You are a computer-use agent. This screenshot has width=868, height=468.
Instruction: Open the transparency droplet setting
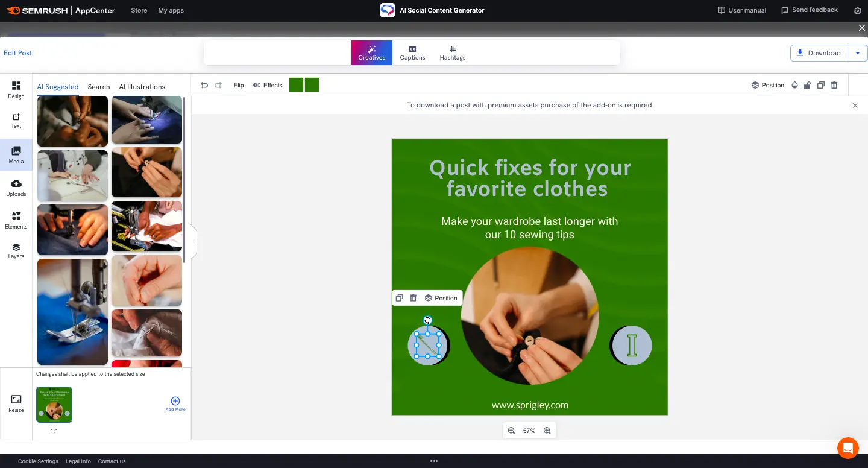[794, 85]
